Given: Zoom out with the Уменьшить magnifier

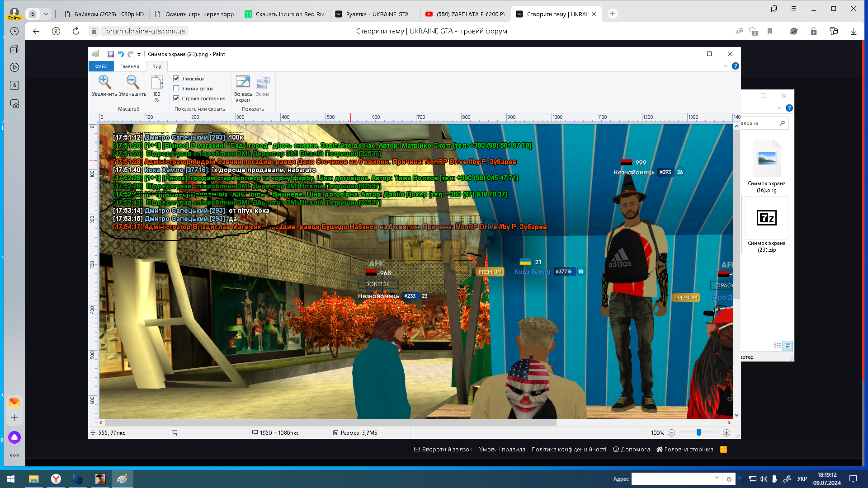Looking at the screenshot, I should coord(132,86).
